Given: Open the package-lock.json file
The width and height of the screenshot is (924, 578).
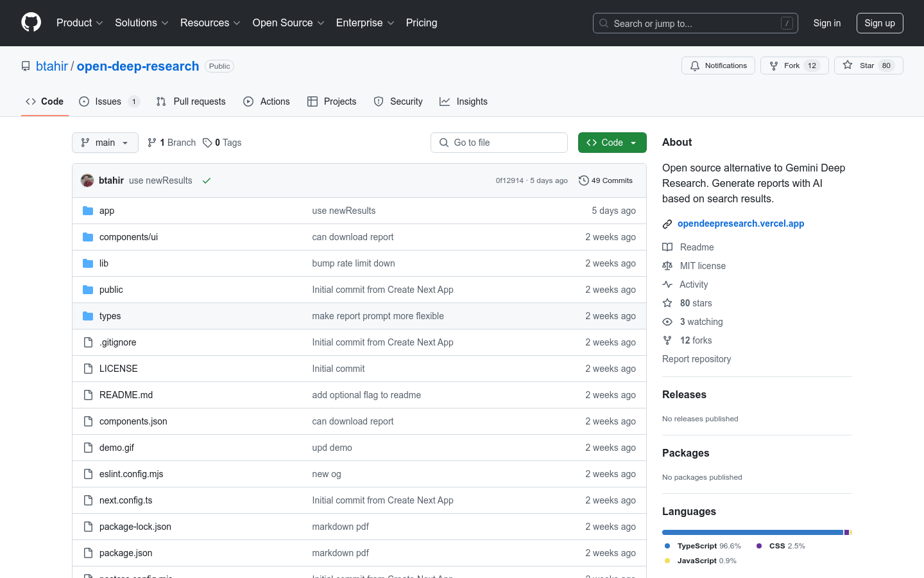Looking at the screenshot, I should (135, 527).
